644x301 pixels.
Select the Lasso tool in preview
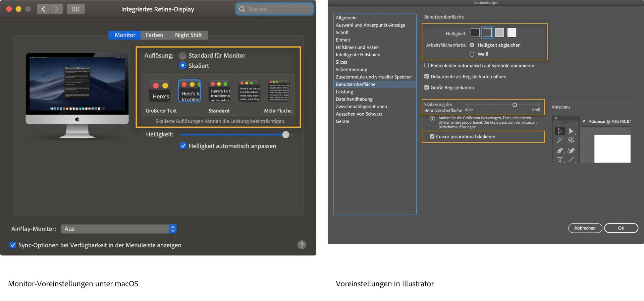click(571, 140)
